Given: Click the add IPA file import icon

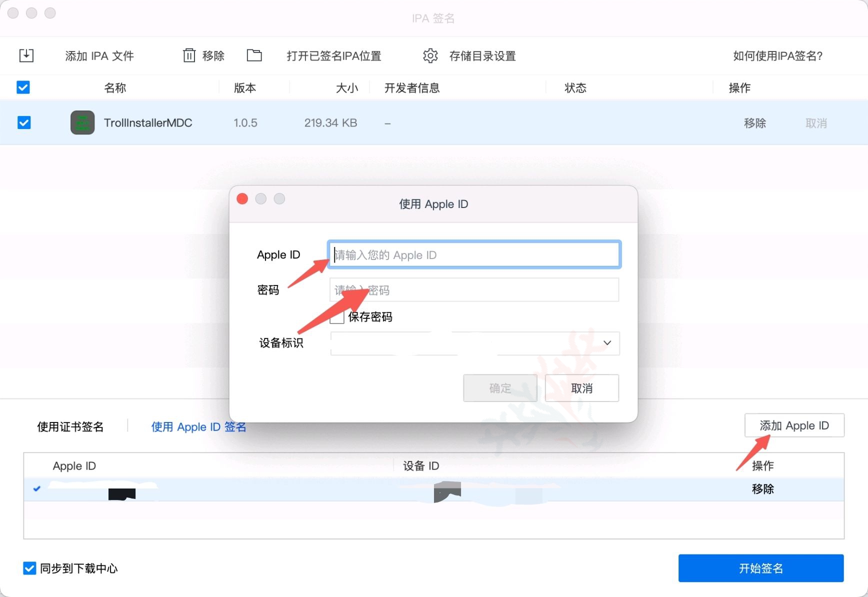Looking at the screenshot, I should [26, 55].
